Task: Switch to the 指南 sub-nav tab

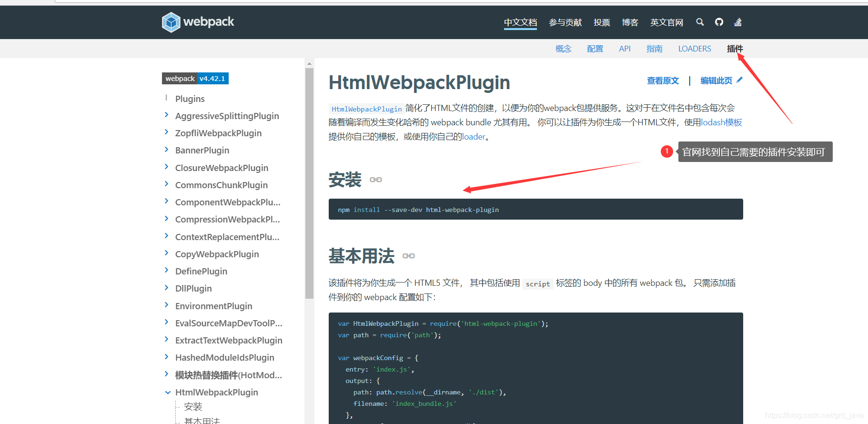Action: click(x=654, y=49)
